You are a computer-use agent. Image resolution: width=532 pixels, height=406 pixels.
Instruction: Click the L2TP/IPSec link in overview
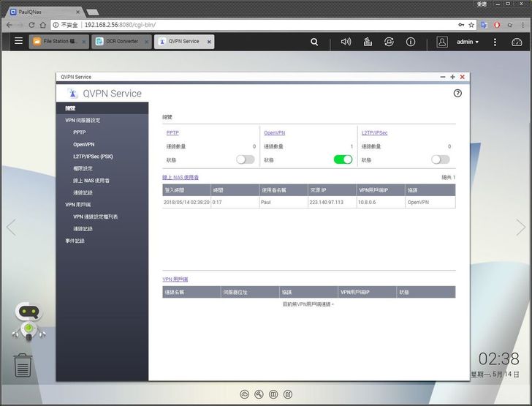coord(374,133)
